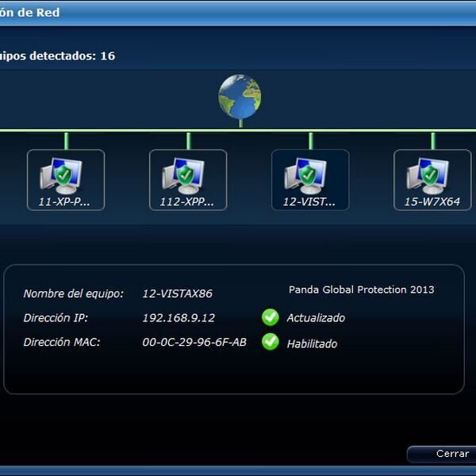Select the 11-XP-P... computer icon
The height and width of the screenshot is (476, 476).
point(65,179)
